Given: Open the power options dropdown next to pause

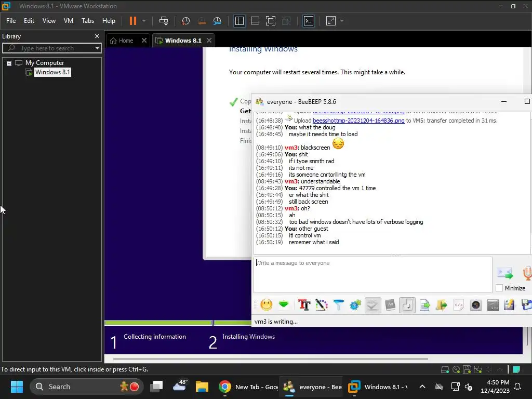Looking at the screenshot, I should point(144,21).
